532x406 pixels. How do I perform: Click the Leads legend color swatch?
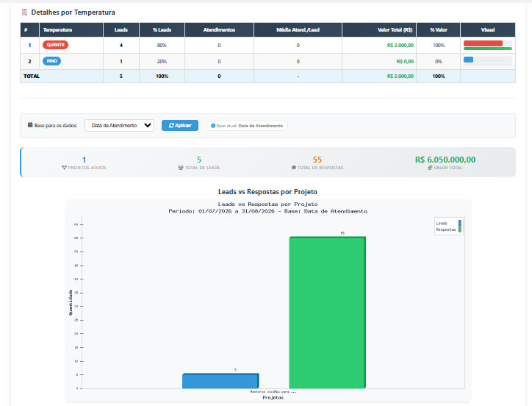point(460,223)
